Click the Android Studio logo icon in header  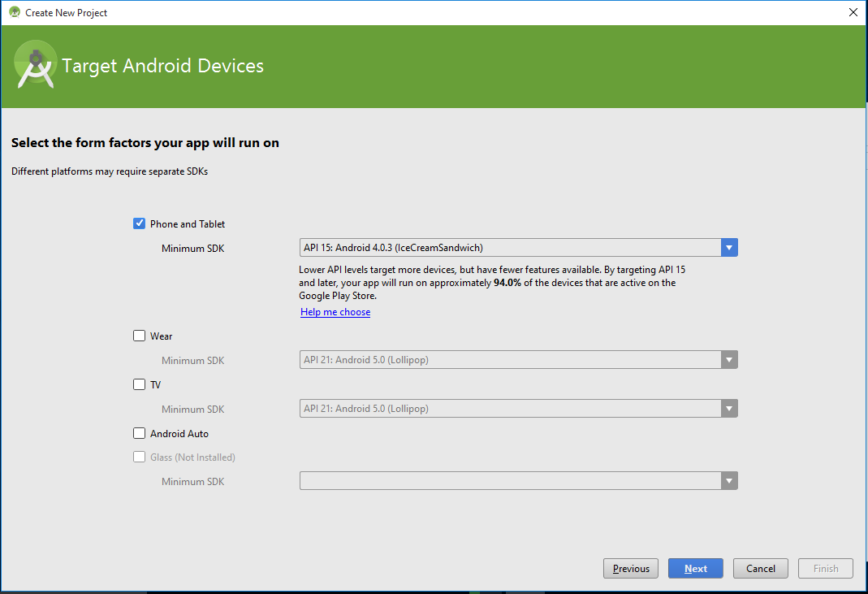pos(35,67)
